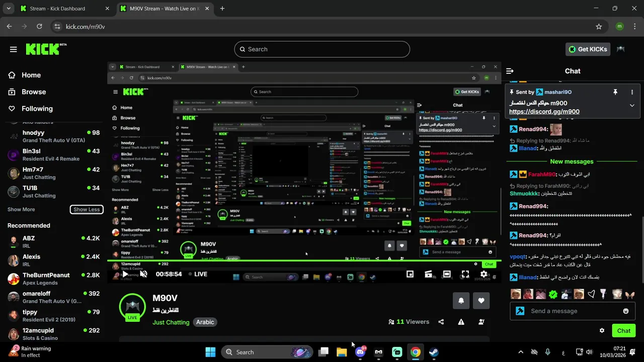The width and height of the screenshot is (644, 362).
Task: Open Following in the sidebar
Action: click(37, 109)
